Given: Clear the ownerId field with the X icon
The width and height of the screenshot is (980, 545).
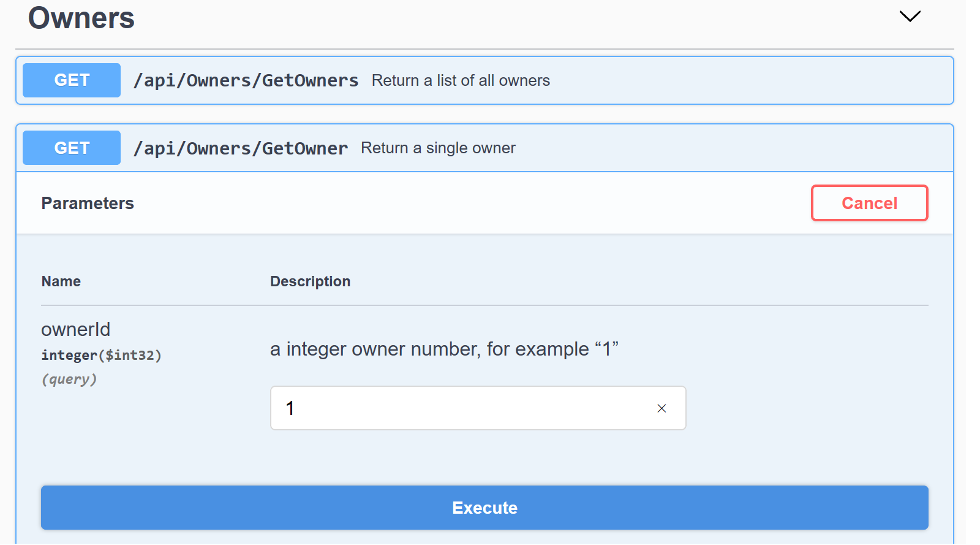Looking at the screenshot, I should click(x=661, y=408).
